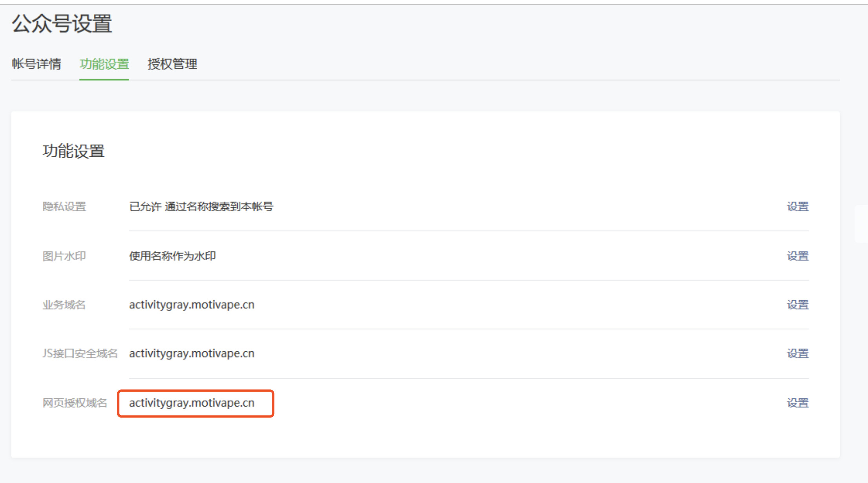Click the 隐私设置 label
The height and width of the screenshot is (483, 868).
pyautogui.click(x=64, y=207)
